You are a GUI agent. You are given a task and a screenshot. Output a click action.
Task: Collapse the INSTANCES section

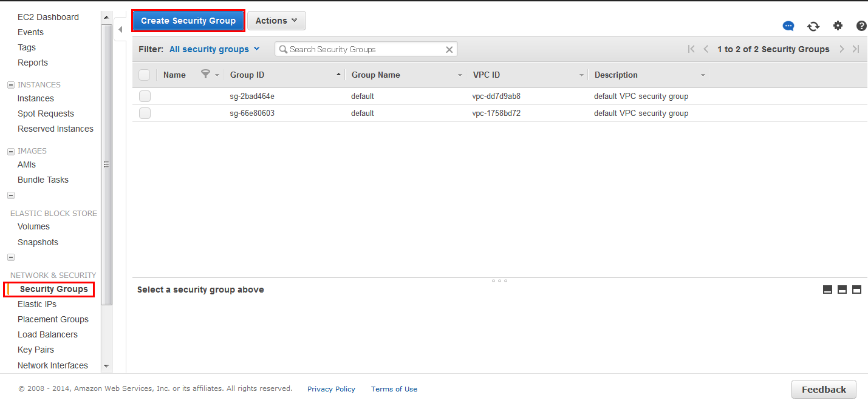[11, 85]
